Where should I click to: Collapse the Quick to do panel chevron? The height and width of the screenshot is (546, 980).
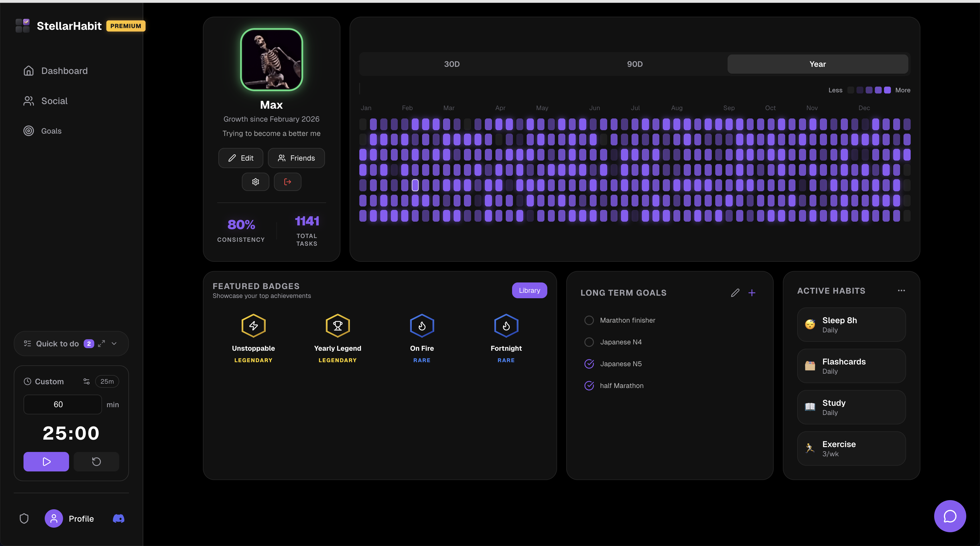[114, 343]
